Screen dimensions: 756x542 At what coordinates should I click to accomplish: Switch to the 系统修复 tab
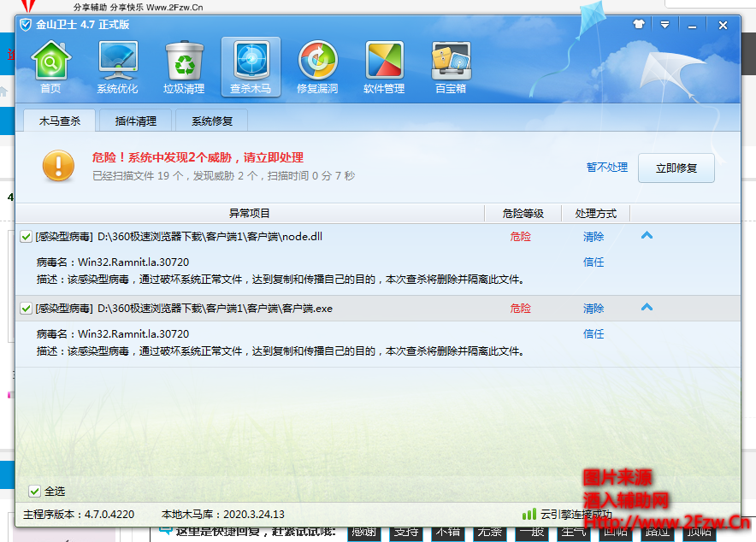tap(211, 121)
